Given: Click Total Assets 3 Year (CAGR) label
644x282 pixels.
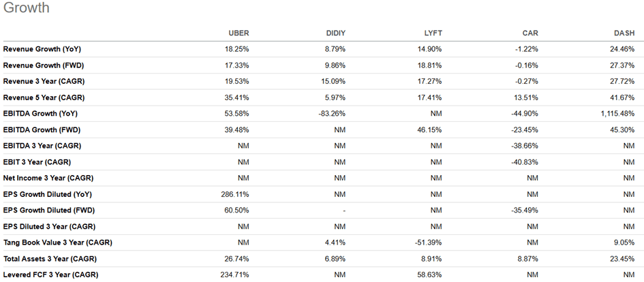Looking at the screenshot, I should 50,259.
